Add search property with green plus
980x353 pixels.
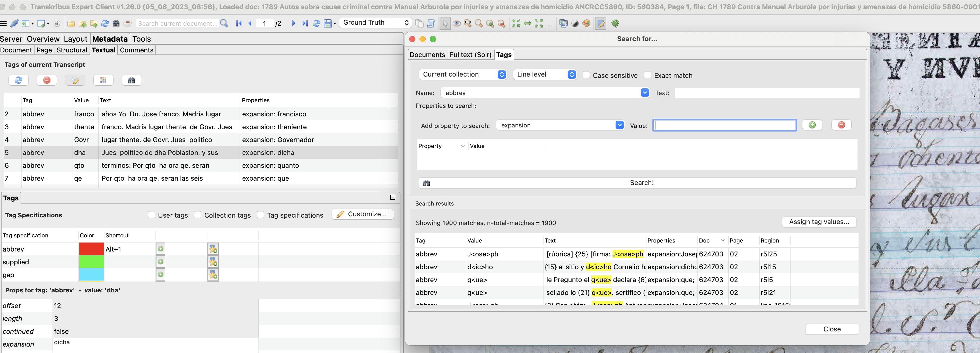(x=812, y=125)
